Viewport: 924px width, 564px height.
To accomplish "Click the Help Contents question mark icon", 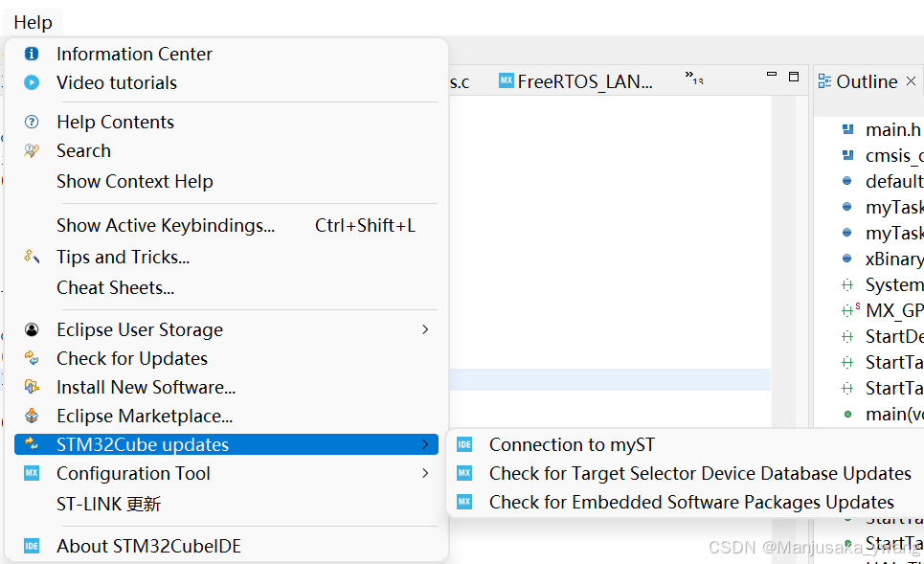I will coord(32,122).
